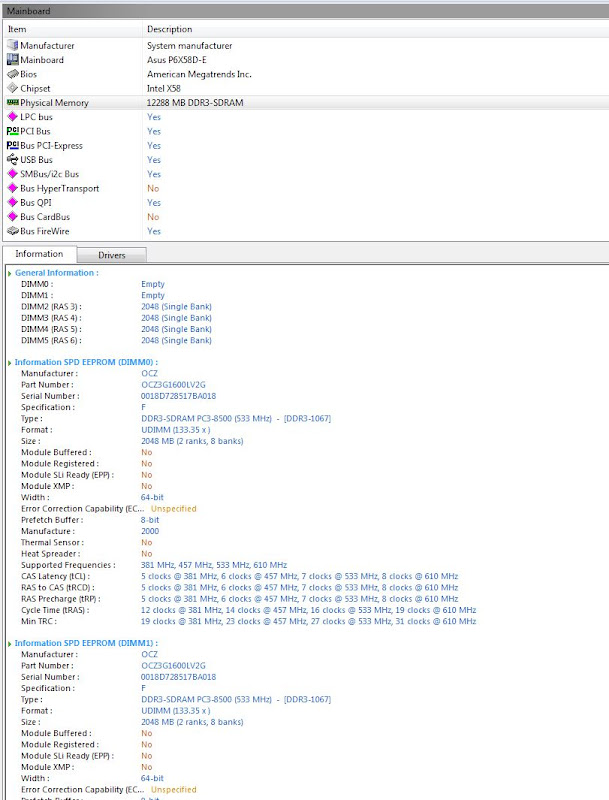Click the DIMM0 Prefetch Buffer 8-bit value
Image resolution: width=609 pixels, height=800 pixels.
pyautogui.click(x=150, y=520)
